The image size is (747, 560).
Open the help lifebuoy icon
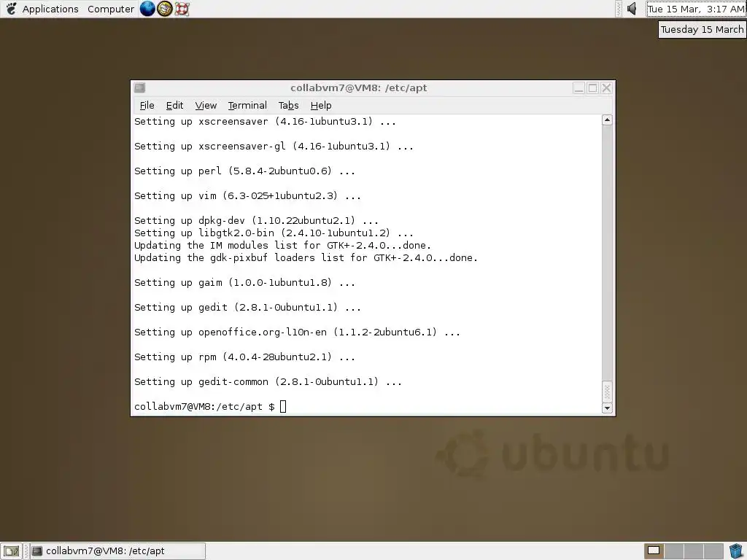182,9
